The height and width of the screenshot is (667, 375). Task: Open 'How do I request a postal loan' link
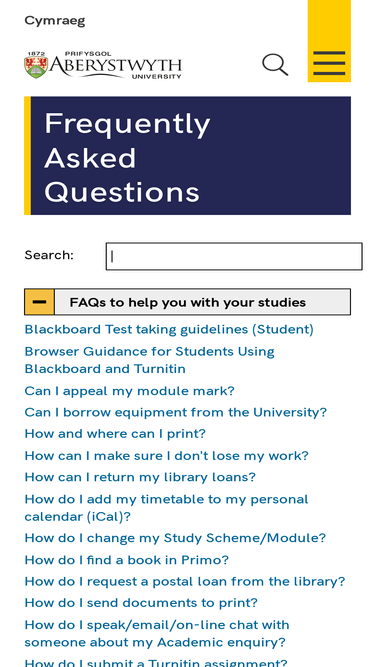point(185,581)
